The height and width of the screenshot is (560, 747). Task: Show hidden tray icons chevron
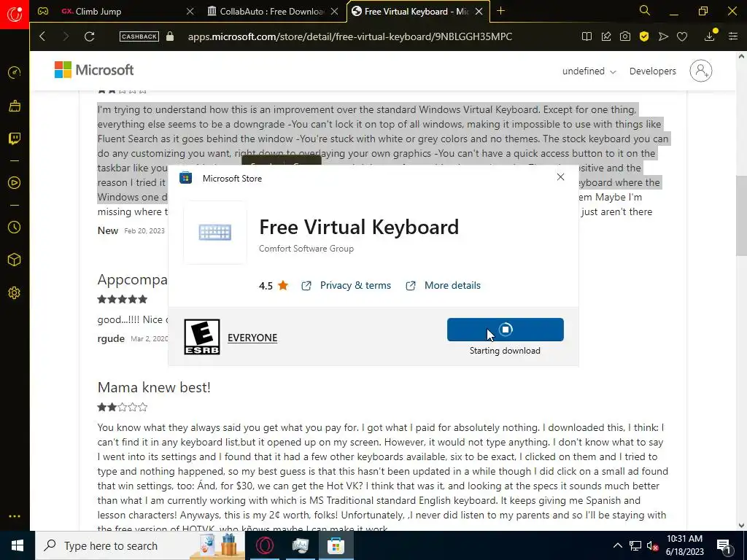tap(617, 545)
